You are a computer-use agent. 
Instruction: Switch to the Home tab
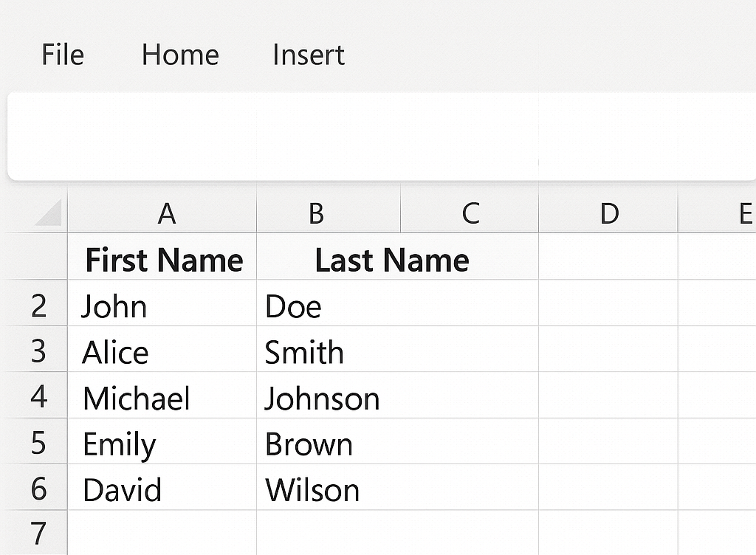(x=180, y=55)
